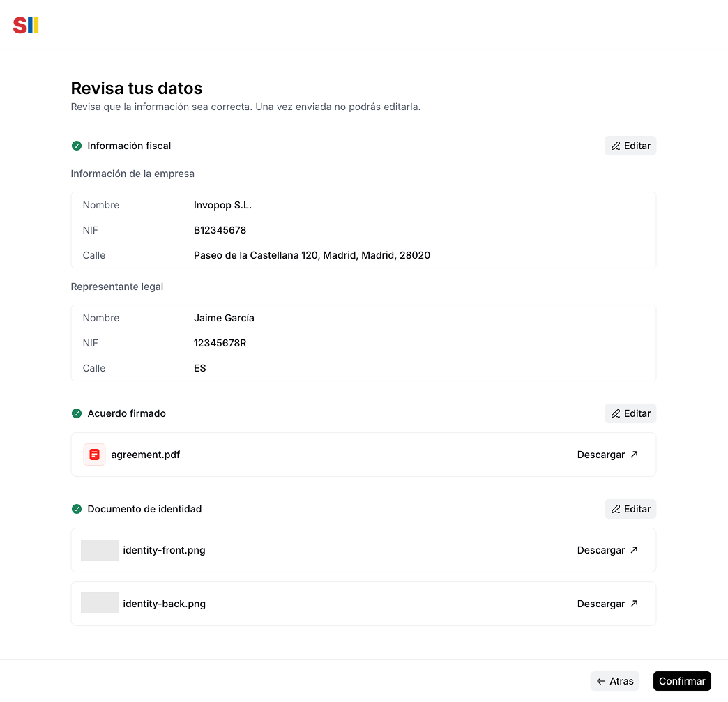Download identity-front.png using its Descargar link
Screen dimensions: 728x702
pos(601,549)
